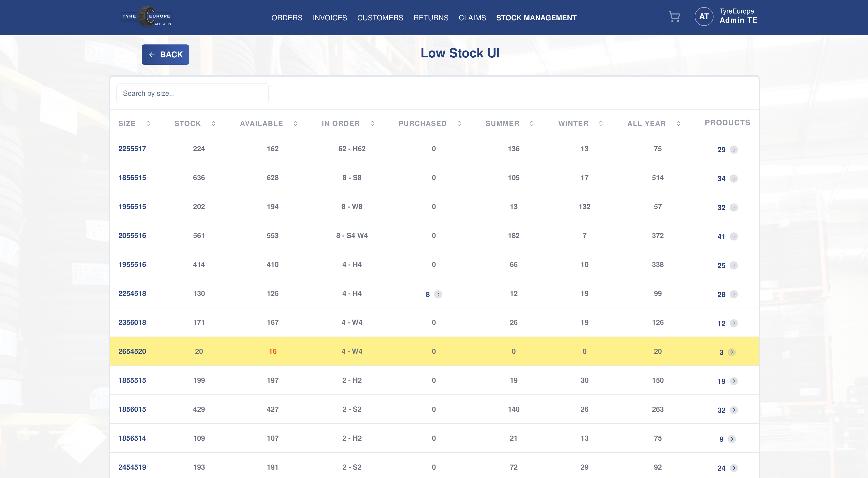This screenshot has height=478, width=868.
Task: Click the In Order cell '8 - S4 W4'
Action: [x=352, y=236]
